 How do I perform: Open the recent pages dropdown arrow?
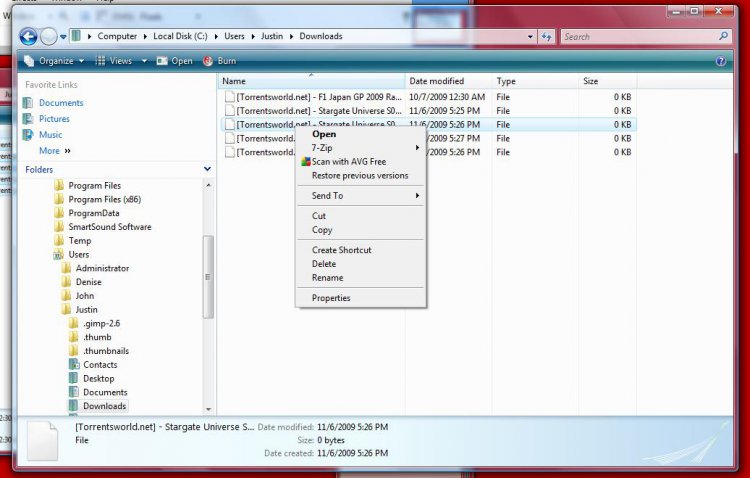63,37
